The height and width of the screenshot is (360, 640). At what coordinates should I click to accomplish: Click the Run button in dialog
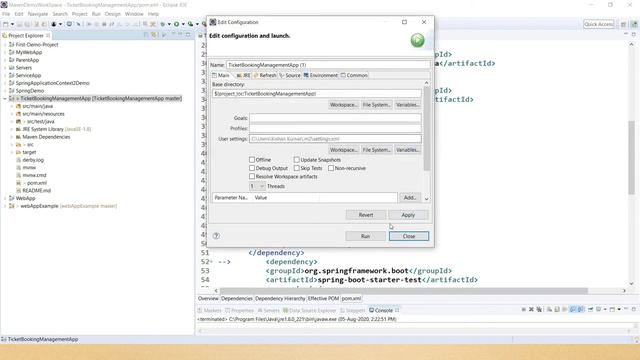click(365, 236)
